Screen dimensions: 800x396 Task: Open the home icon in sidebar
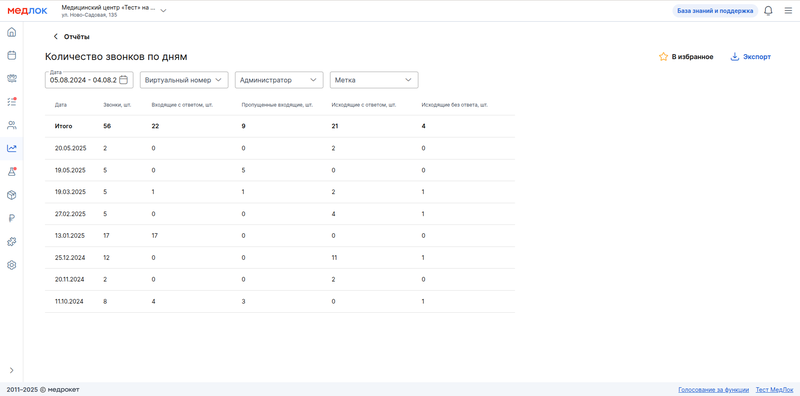tap(11, 32)
